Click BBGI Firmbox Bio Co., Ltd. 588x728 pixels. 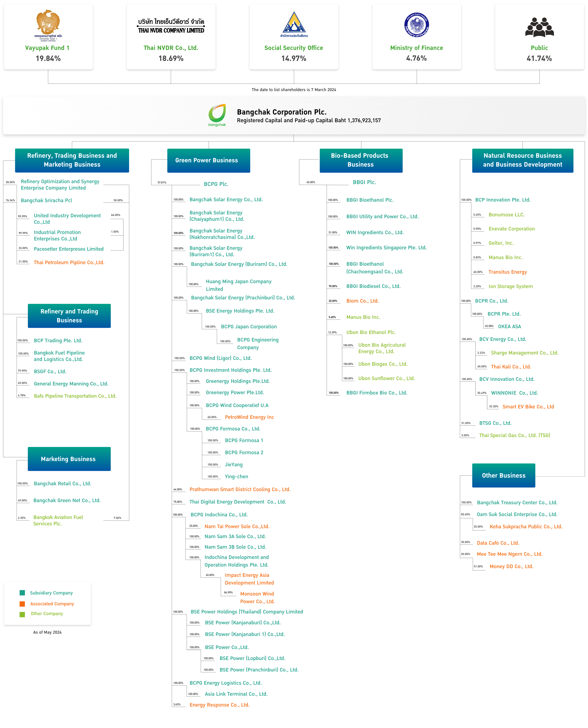pyautogui.click(x=377, y=393)
